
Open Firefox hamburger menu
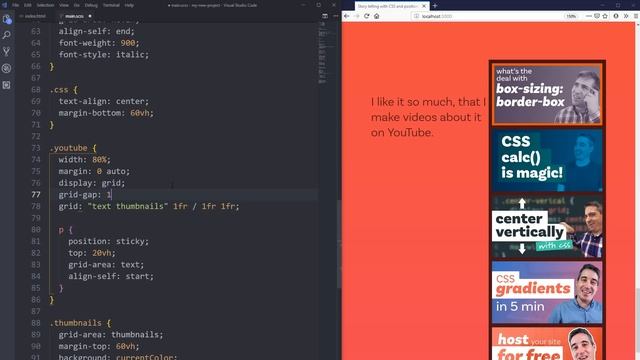(636, 16)
